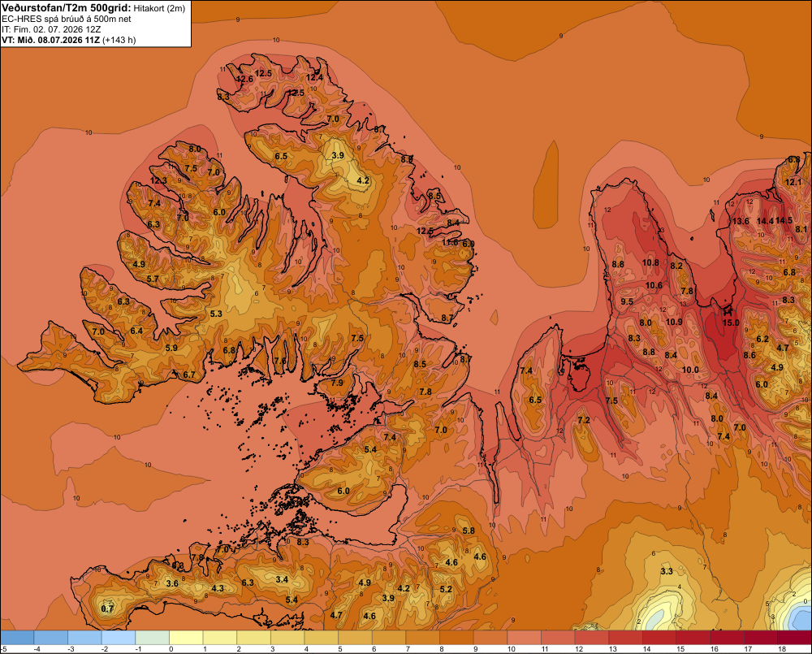Click the legend color between 5 and 6
812x654 pixels.
click(356, 638)
